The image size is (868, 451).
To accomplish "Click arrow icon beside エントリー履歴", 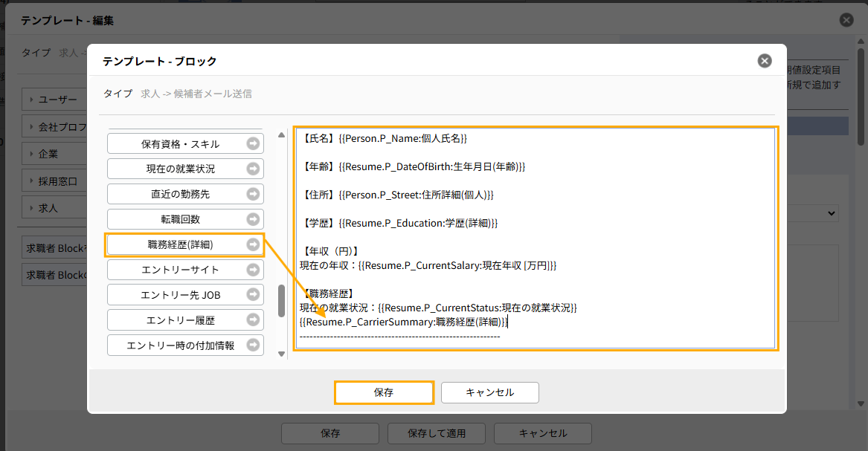I will tap(253, 320).
